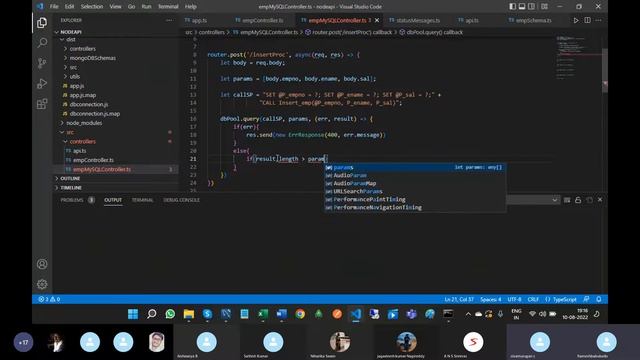Click the Run code play icon
The height and width of the screenshot is (360, 640).
576,20
